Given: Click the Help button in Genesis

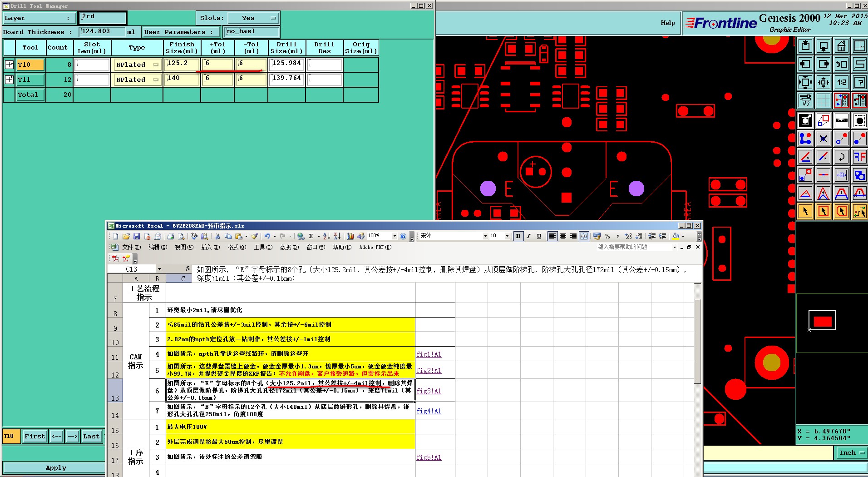Looking at the screenshot, I should pos(667,23).
